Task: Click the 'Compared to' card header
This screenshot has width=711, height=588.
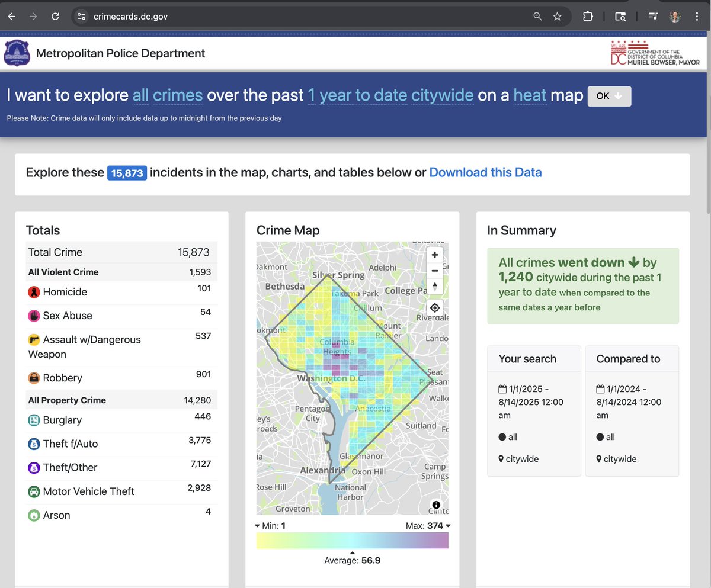Action: pos(632,359)
